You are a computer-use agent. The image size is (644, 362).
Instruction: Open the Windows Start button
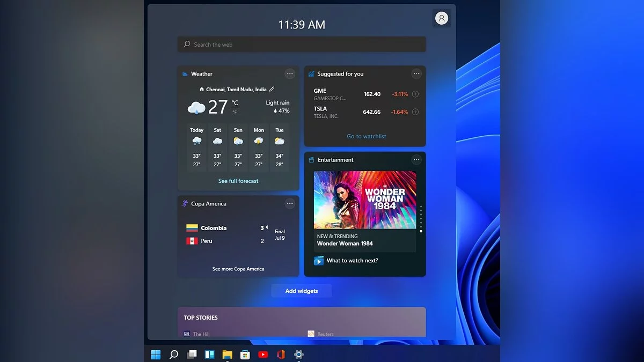point(156,354)
